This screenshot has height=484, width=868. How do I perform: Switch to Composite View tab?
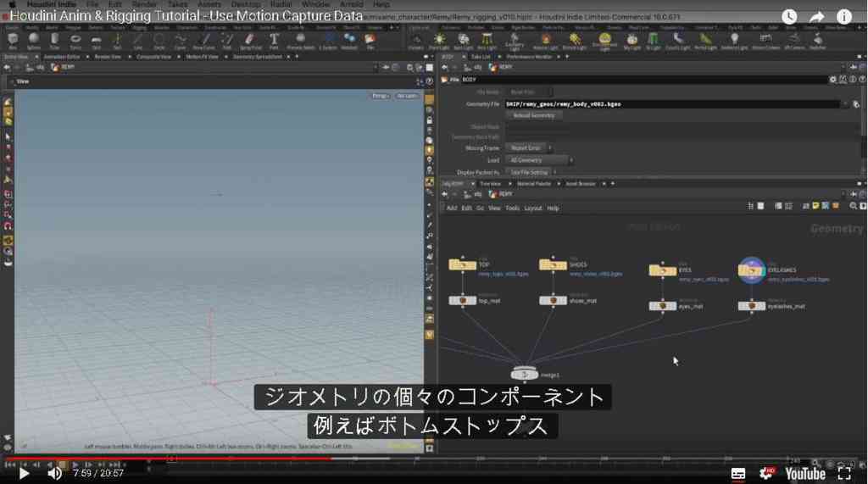[x=153, y=57]
